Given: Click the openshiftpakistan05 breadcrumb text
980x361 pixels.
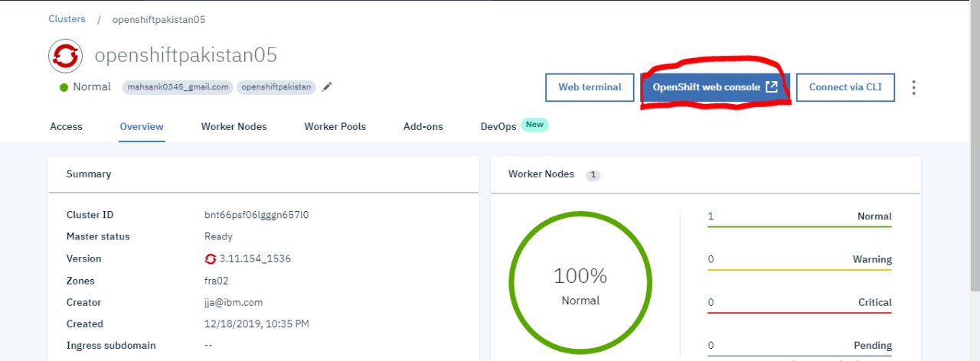Looking at the screenshot, I should click(x=158, y=19).
